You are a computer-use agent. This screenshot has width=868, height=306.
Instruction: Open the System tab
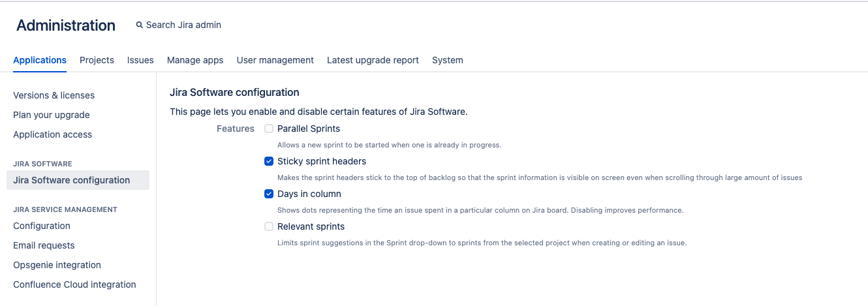[448, 60]
